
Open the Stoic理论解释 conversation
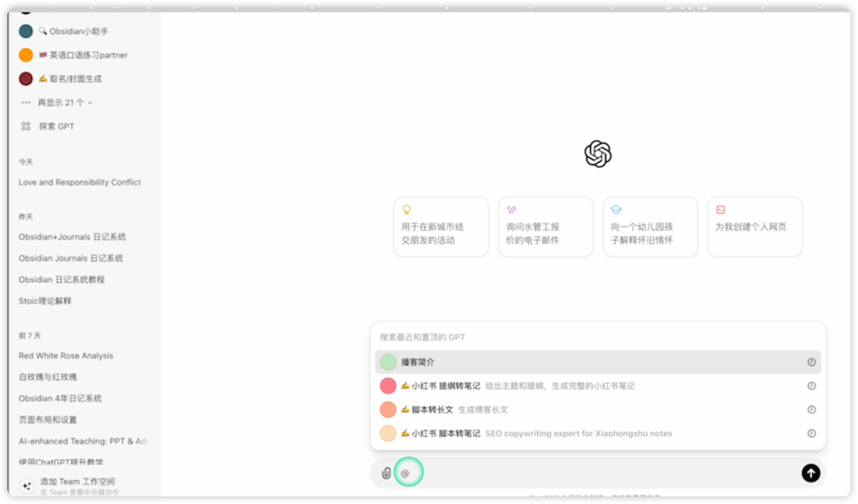[45, 301]
